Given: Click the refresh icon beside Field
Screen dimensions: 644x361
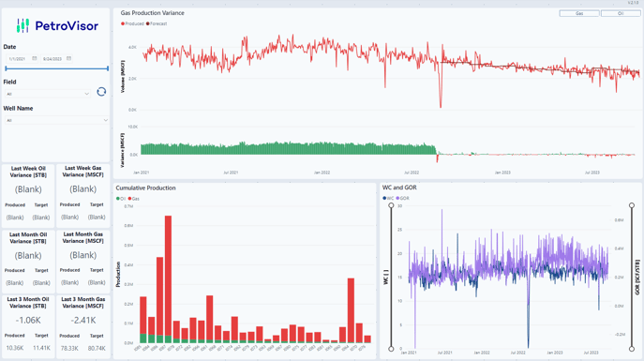Looking at the screenshot, I should click(101, 92).
